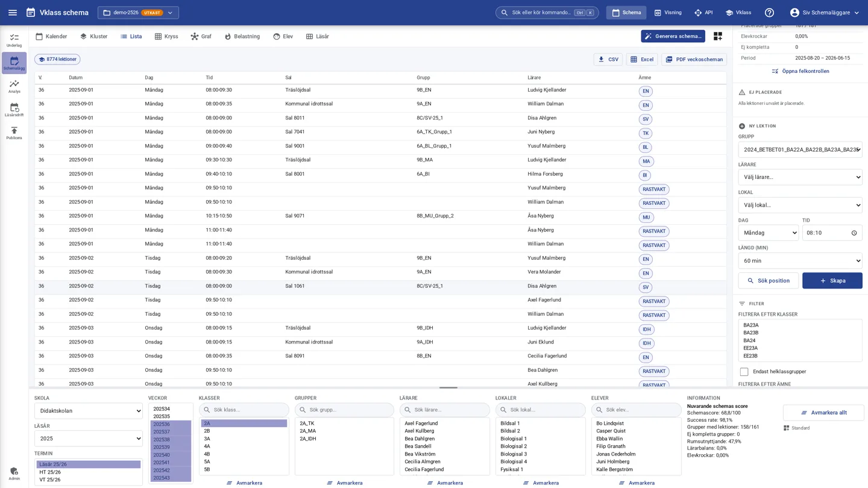Screen dimensions: 868x488
Task: Switch to Kluster view tab
Action: (93, 37)
